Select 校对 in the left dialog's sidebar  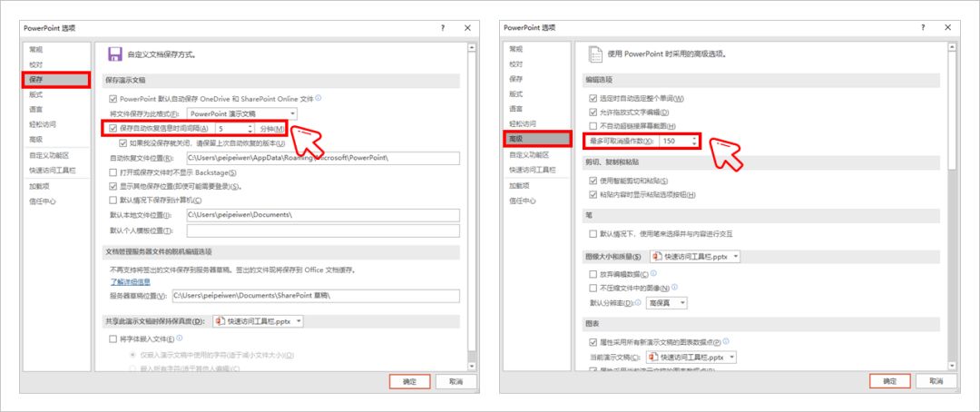pos(34,64)
